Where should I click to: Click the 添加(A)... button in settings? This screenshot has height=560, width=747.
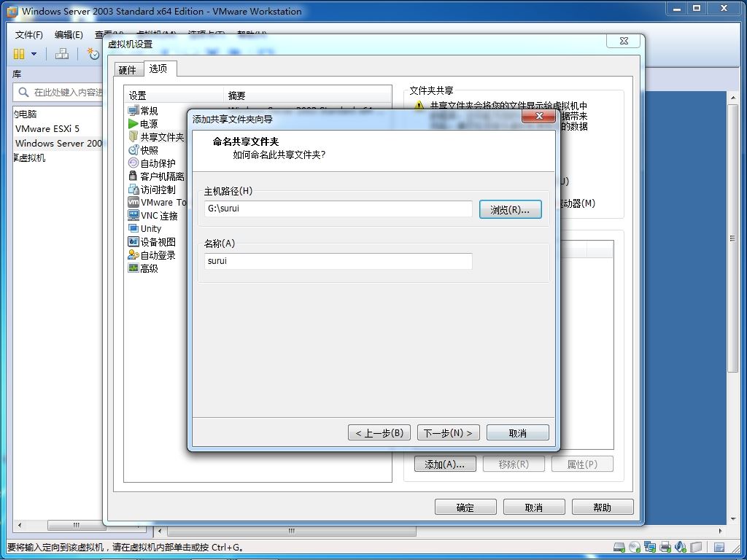pyautogui.click(x=445, y=464)
